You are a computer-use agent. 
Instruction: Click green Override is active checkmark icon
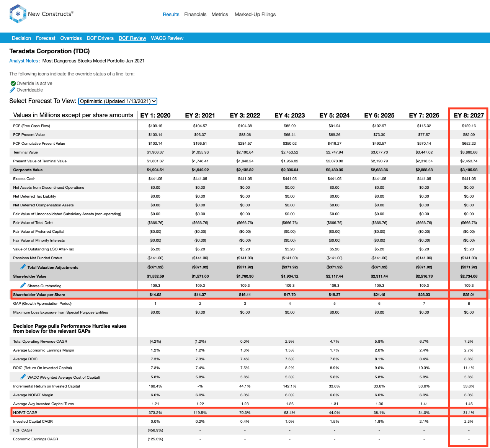[x=13, y=83]
